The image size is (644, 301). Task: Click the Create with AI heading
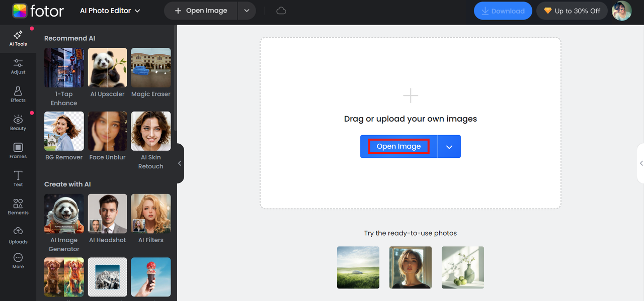click(x=67, y=184)
